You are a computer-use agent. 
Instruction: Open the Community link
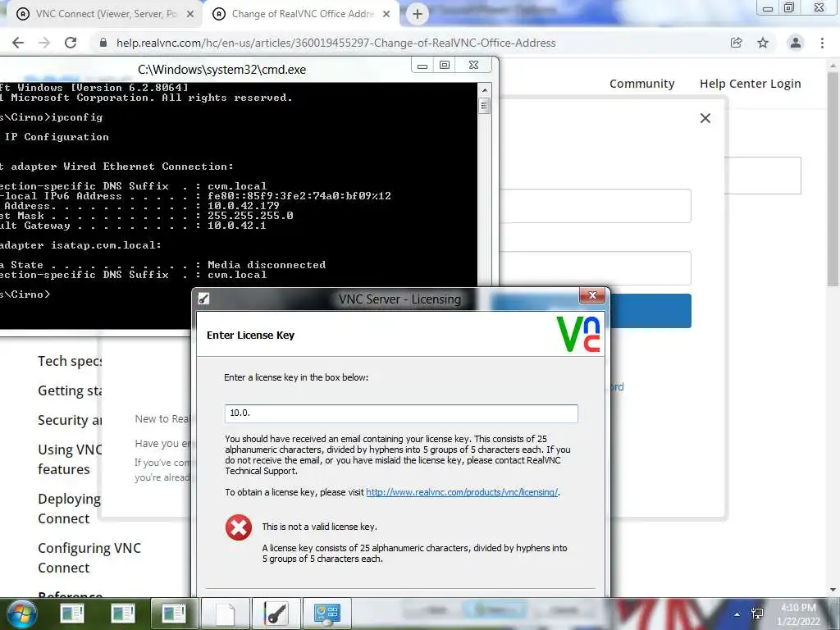pyautogui.click(x=641, y=84)
